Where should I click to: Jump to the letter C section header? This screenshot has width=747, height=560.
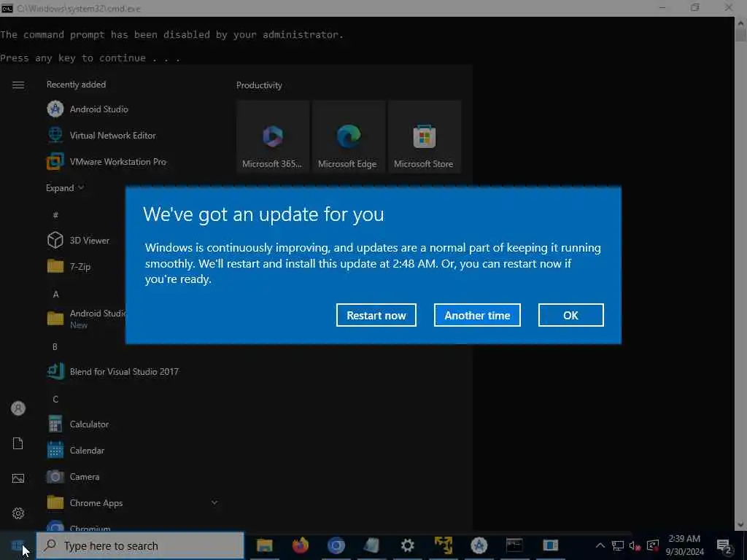coord(55,399)
